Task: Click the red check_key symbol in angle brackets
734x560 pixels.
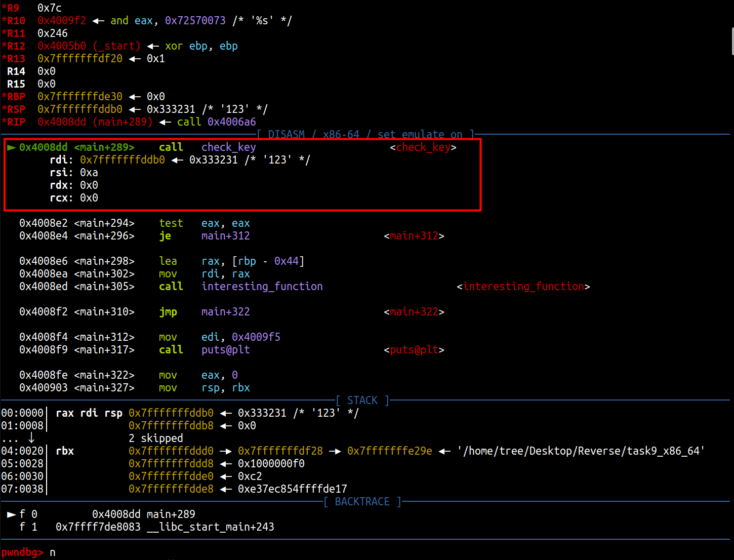Action: 423,147
